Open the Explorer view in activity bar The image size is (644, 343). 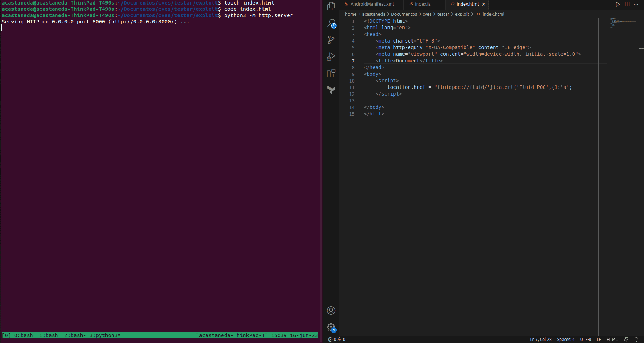[x=331, y=6]
